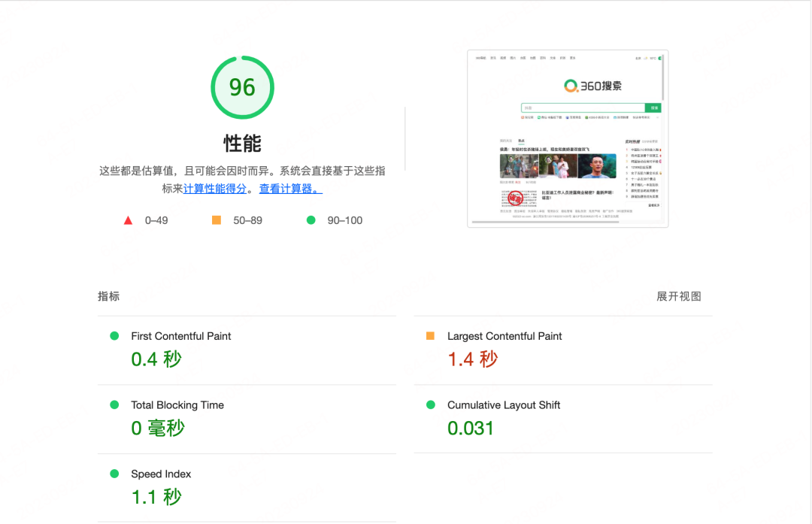
Task: Click the orange square 50–89 legend icon
Action: pos(217,220)
